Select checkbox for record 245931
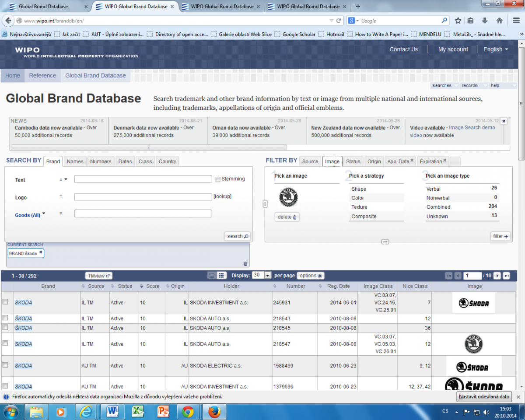525x420 pixels. [5, 302]
